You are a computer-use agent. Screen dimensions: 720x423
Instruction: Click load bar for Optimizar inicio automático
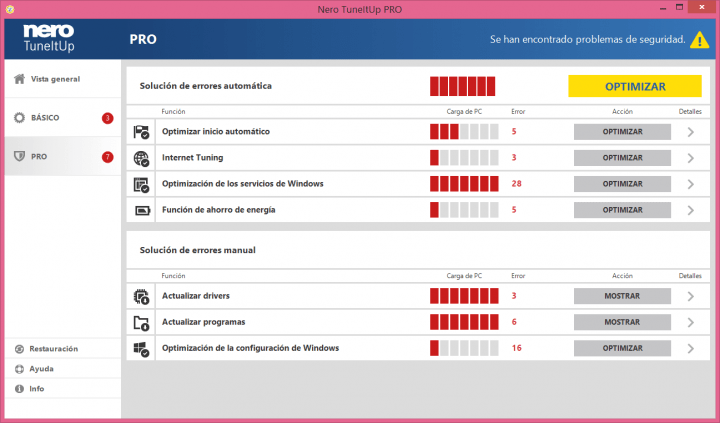pos(464,132)
